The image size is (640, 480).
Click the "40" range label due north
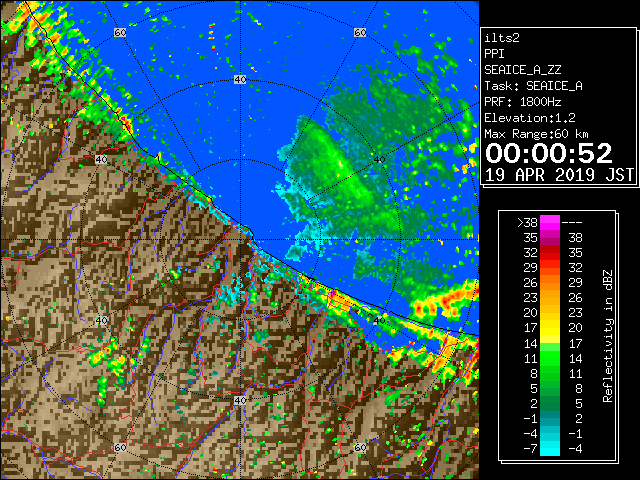coord(240,80)
